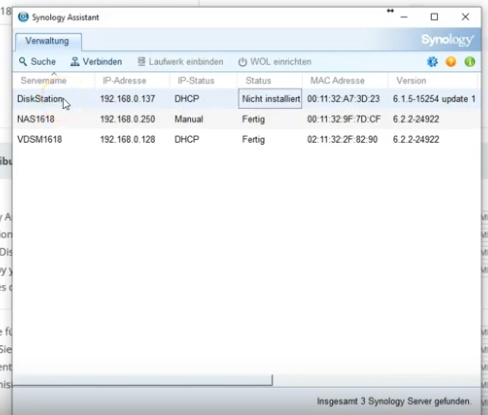488x415 pixels.
Task: Click Laufwerk einbinden in toolbar
Action: click(180, 62)
